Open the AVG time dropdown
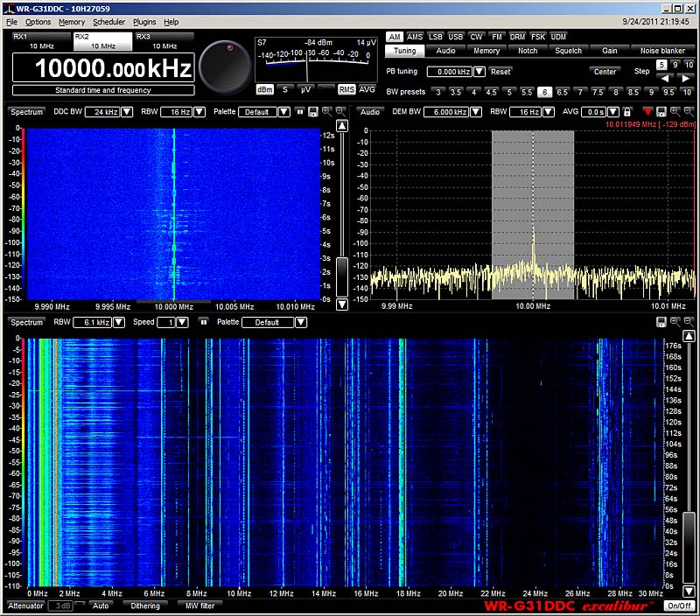This screenshot has width=700, height=616. point(613,112)
